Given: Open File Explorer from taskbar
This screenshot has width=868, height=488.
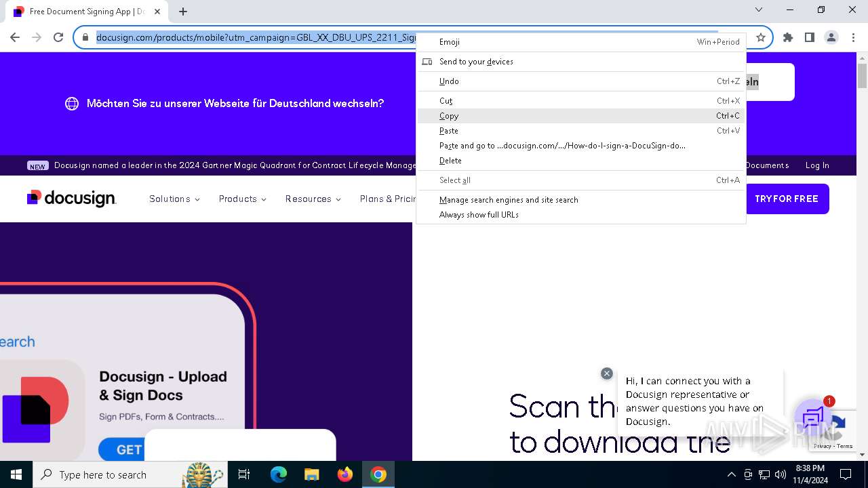Looking at the screenshot, I should (x=312, y=474).
